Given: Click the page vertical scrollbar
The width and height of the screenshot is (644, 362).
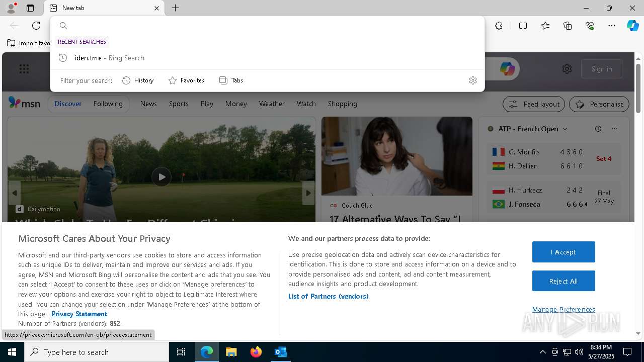Looking at the screenshot, I should pyautogui.click(x=638, y=88).
